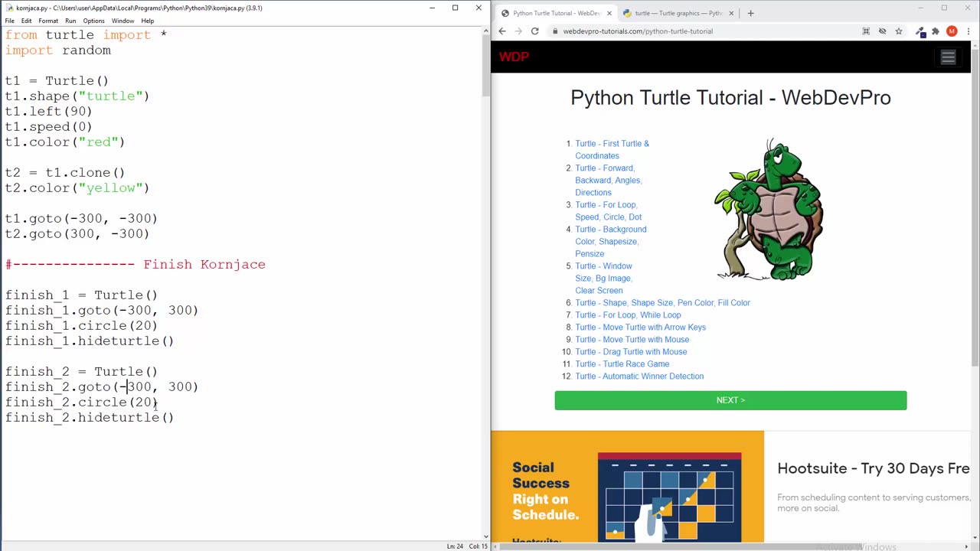Click the line t1.speed(0)

pyautogui.click(x=49, y=127)
